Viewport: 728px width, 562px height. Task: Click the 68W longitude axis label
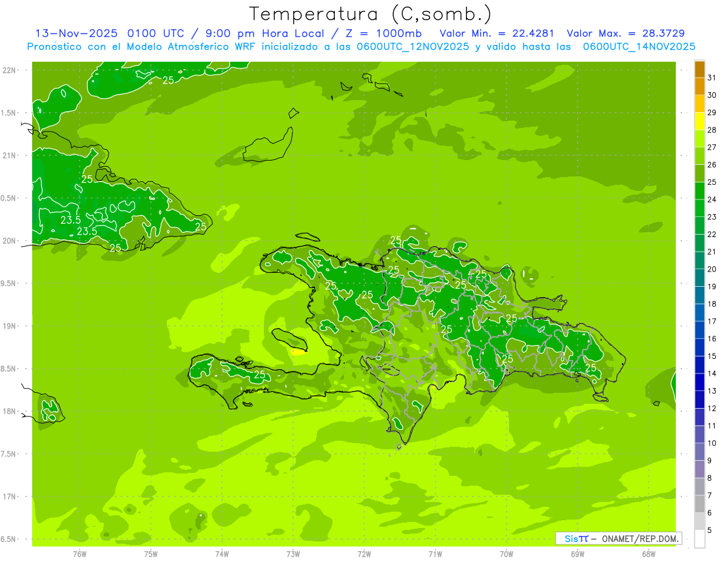tap(649, 554)
